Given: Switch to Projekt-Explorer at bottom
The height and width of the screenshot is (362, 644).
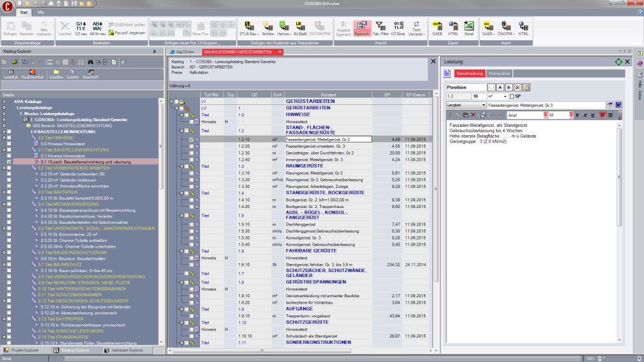Looking at the screenshot, I should (23, 350).
